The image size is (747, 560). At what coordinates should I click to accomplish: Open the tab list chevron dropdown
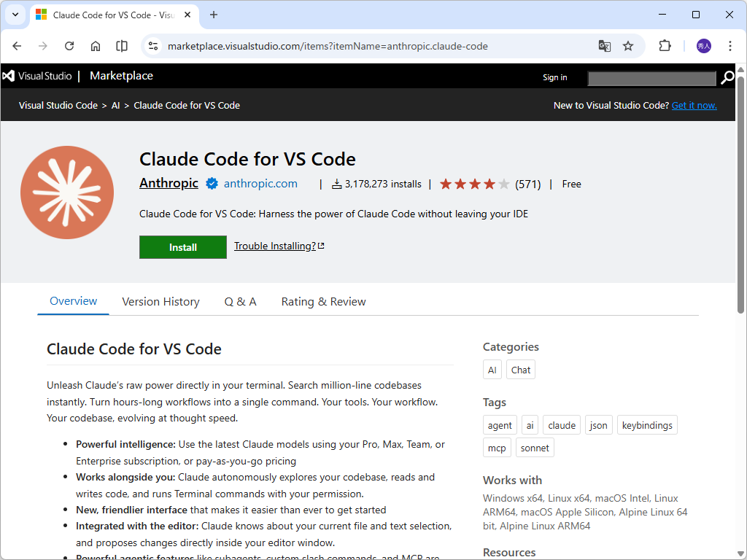(x=15, y=15)
